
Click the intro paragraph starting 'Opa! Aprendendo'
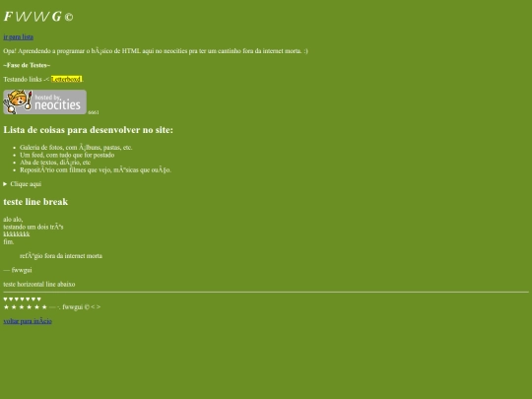pos(156,51)
